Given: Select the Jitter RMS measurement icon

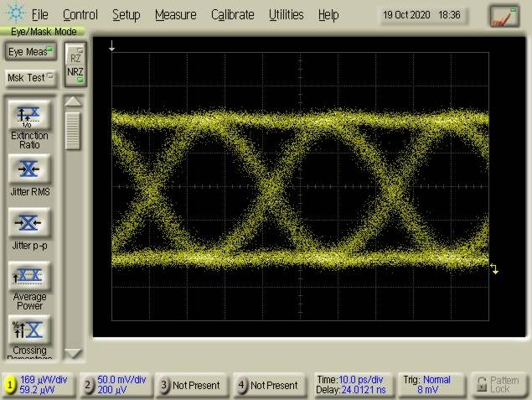Looking at the screenshot, I should 29,169.
